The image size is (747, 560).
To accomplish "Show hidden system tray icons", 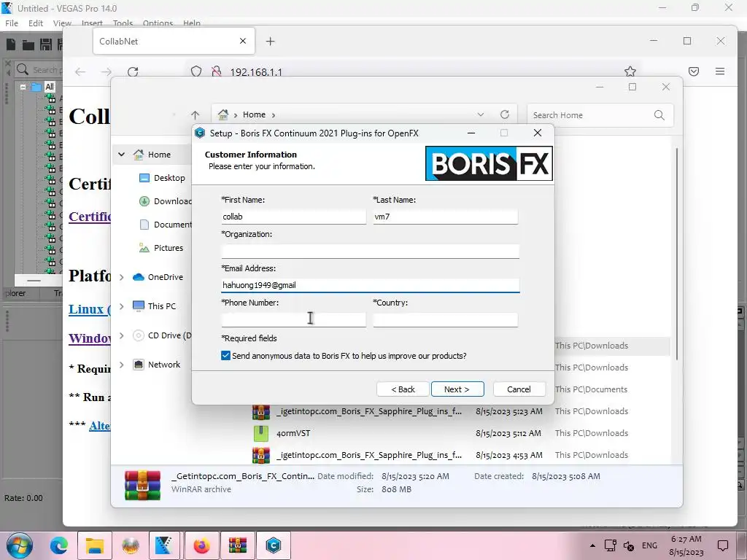I will (x=592, y=545).
